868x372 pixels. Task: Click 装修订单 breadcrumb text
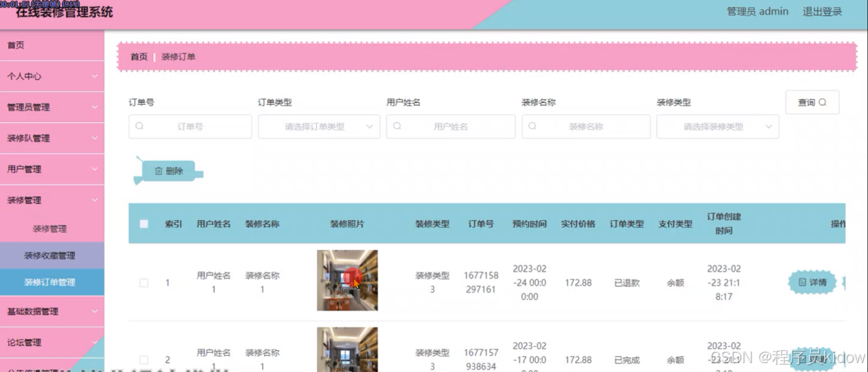[x=178, y=57]
